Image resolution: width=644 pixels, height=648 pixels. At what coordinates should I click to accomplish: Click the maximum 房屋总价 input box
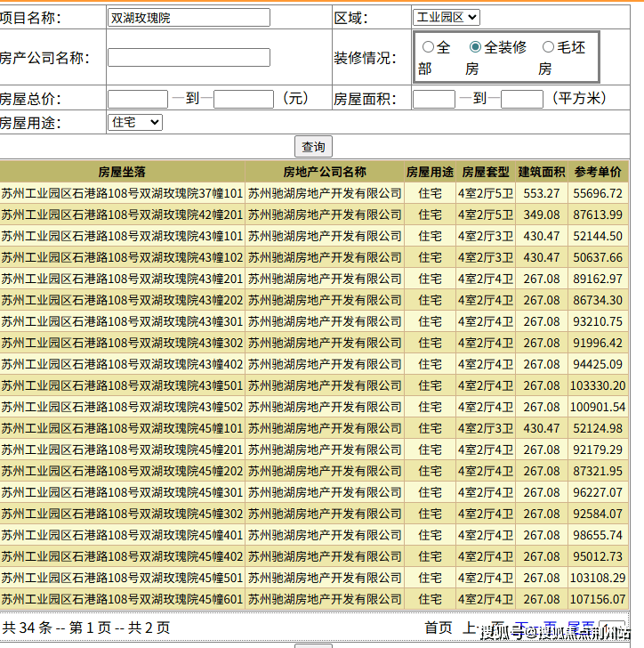[244, 99]
